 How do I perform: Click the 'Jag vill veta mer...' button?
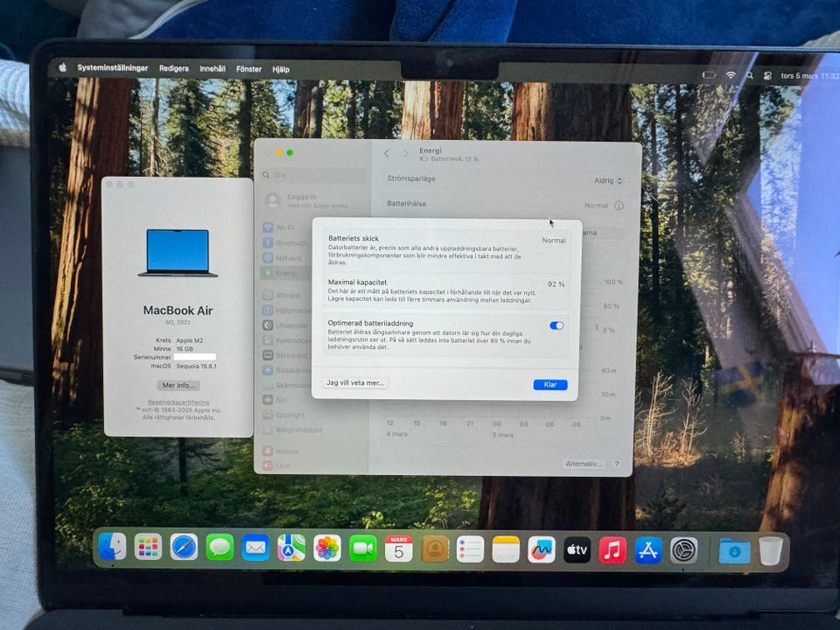(x=355, y=382)
